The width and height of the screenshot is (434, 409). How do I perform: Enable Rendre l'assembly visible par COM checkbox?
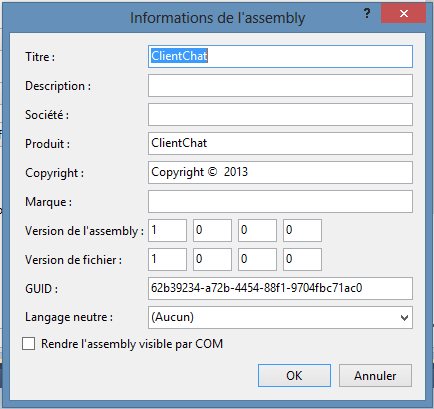pos(29,344)
